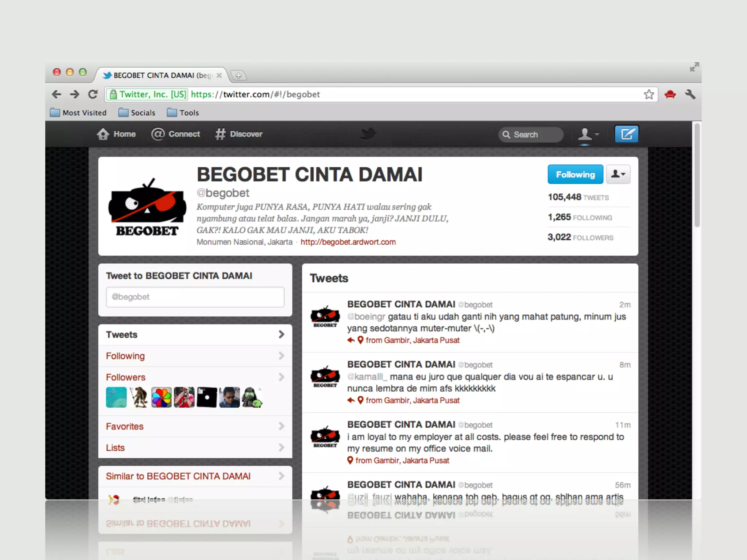Click the Twitter bird logo in navbar
747x560 pixels.
368,134
